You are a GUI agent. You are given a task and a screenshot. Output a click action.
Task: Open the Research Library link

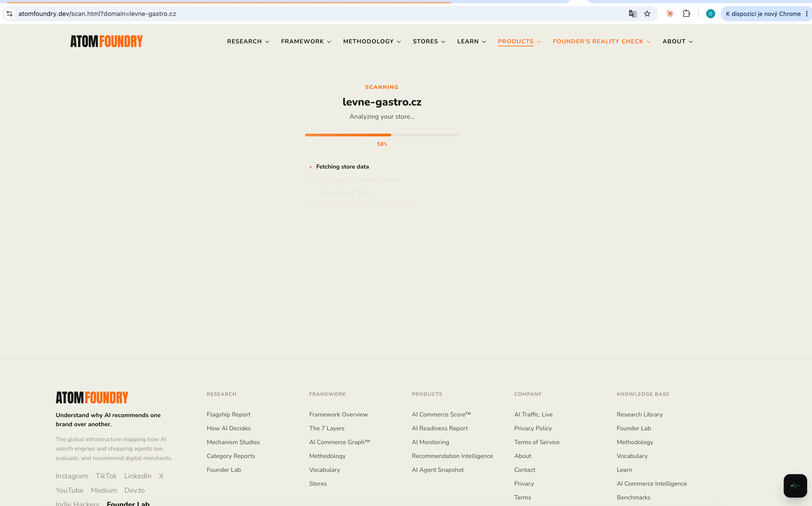[640, 414]
